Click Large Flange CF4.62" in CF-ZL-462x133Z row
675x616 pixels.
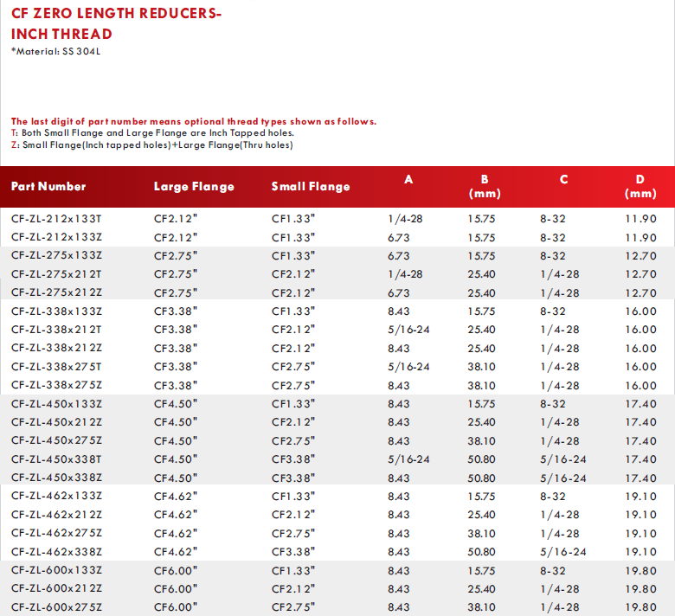pos(176,497)
